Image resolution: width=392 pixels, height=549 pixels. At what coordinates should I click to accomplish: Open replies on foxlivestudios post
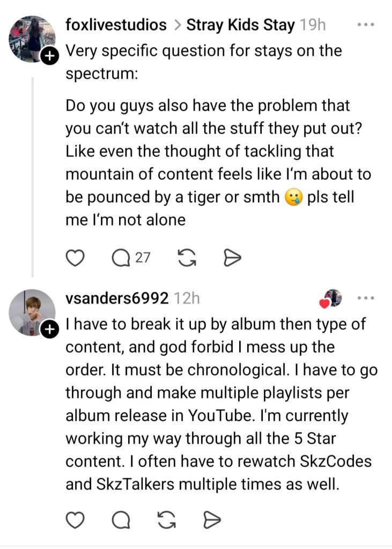point(124,258)
